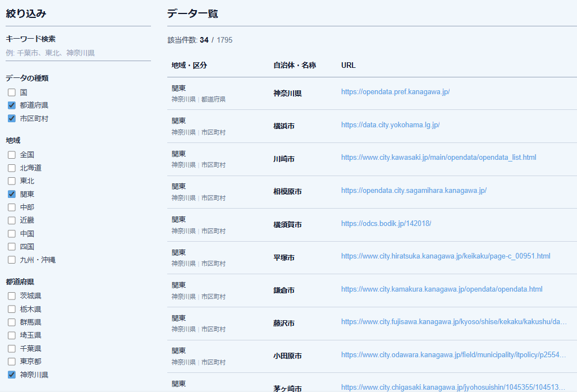Click the URL column header

coord(348,66)
